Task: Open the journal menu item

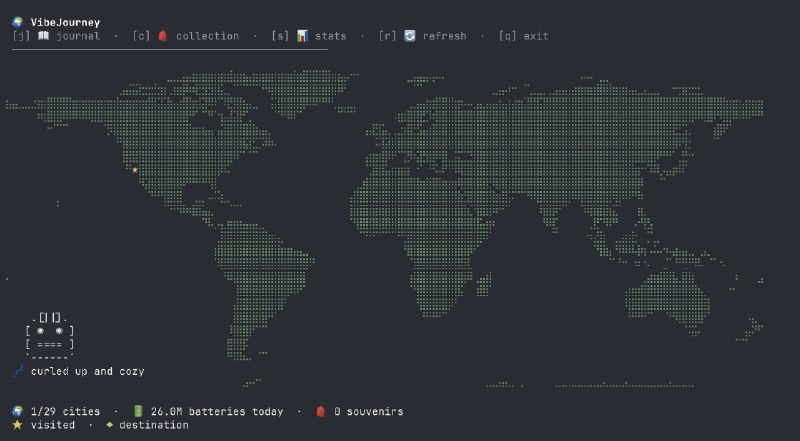Action: pyautogui.click(x=76, y=36)
